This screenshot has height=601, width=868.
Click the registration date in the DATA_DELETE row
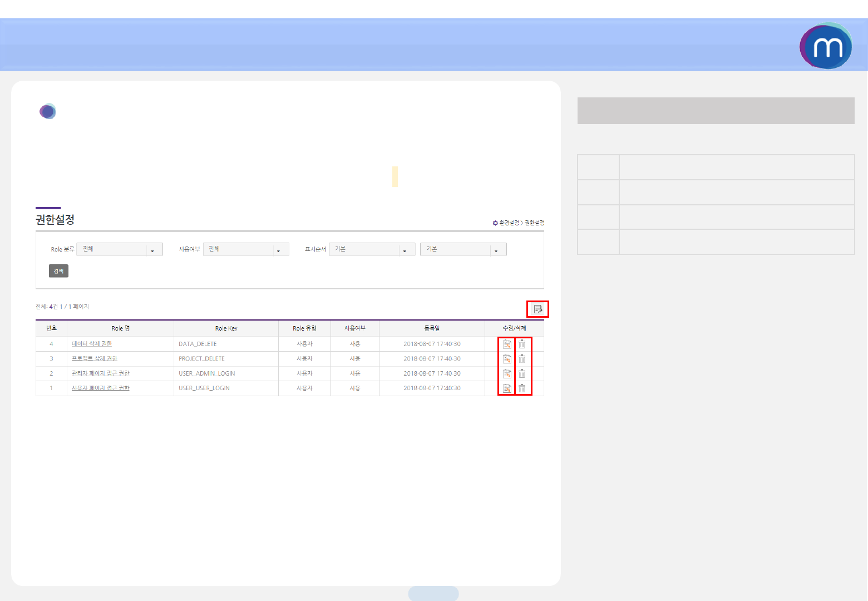point(432,344)
